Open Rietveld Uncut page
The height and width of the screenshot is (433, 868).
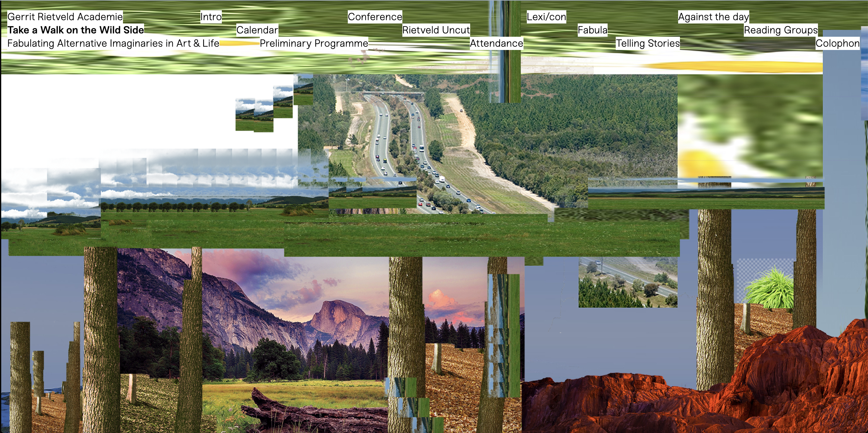coord(436,30)
